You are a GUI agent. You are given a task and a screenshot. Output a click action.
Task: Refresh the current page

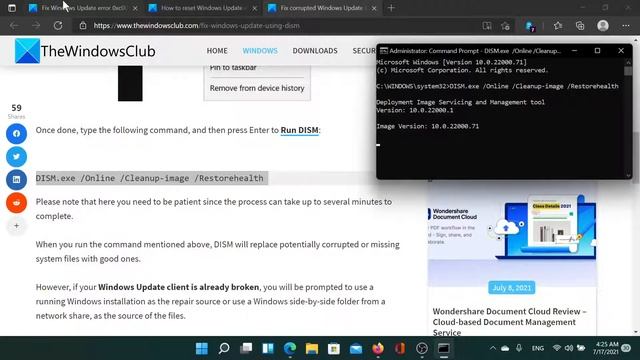point(58,26)
